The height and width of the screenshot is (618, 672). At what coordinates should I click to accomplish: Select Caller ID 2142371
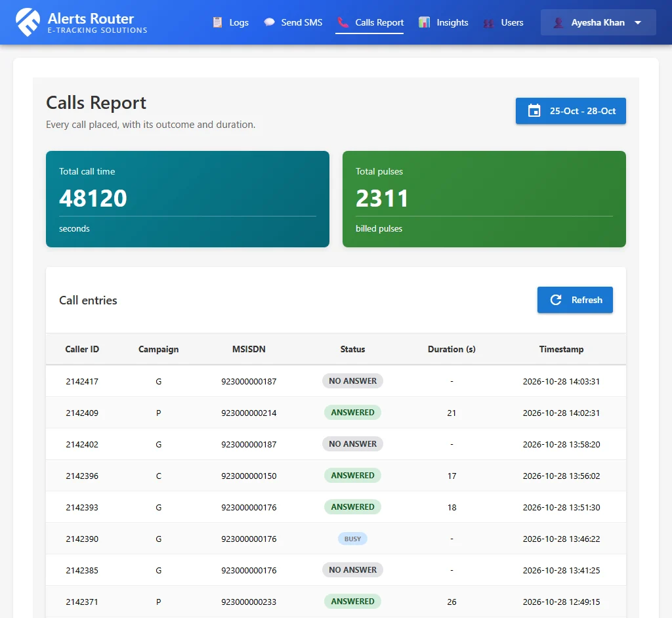(x=82, y=602)
